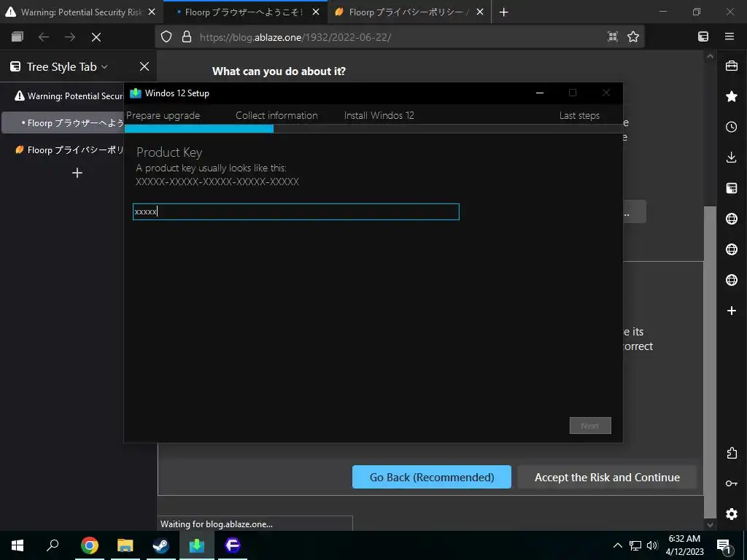Open the network icon in the system tray
The image size is (747, 560).
pos(635,545)
